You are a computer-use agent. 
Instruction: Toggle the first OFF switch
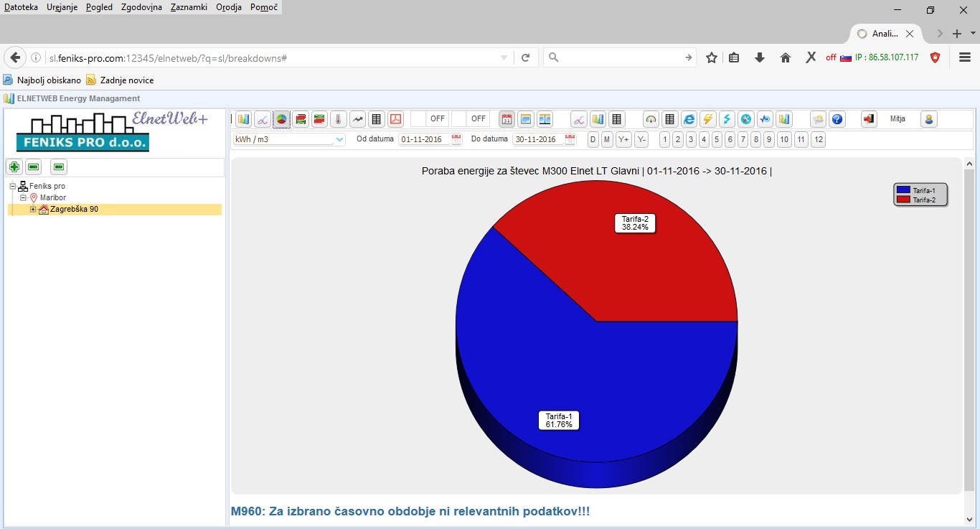430,119
